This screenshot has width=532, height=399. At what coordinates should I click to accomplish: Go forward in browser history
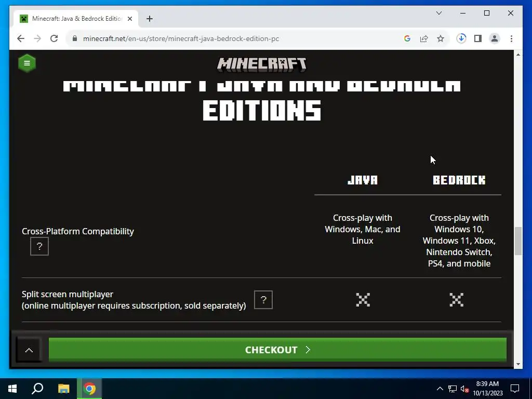click(37, 38)
